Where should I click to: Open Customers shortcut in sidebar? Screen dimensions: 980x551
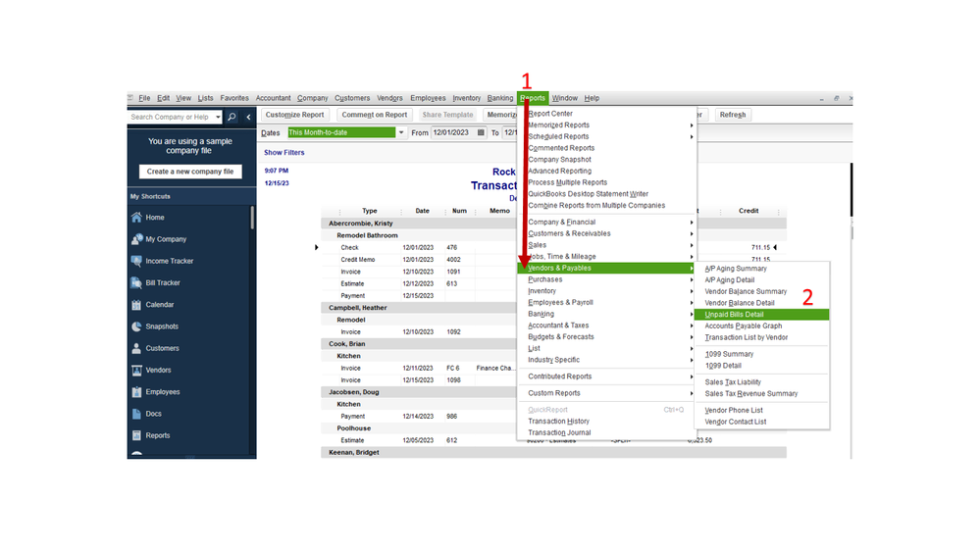pos(162,349)
